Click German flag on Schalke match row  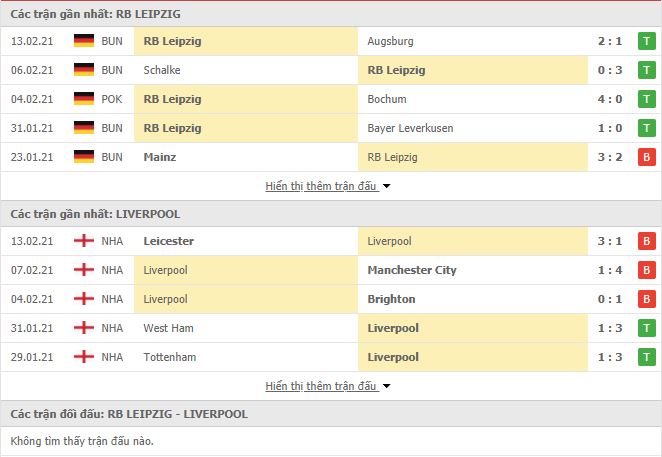84,70
